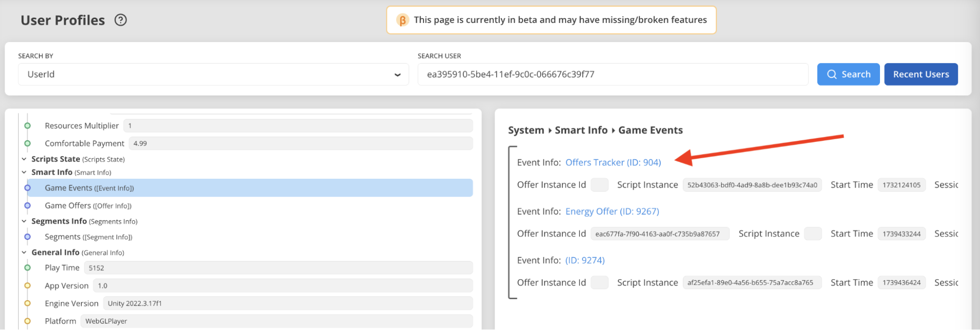This screenshot has height=330, width=980.
Task: Click the Comfortable Payment value field
Action: (x=300, y=143)
